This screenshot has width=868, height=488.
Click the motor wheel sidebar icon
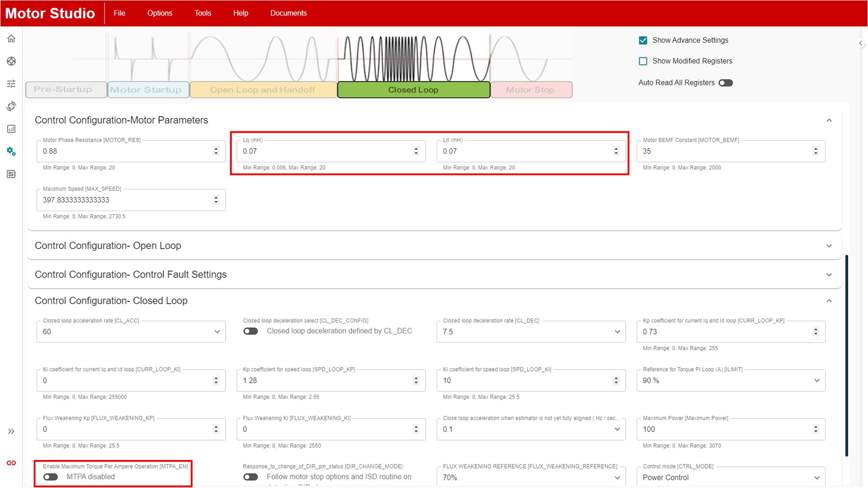click(x=11, y=61)
